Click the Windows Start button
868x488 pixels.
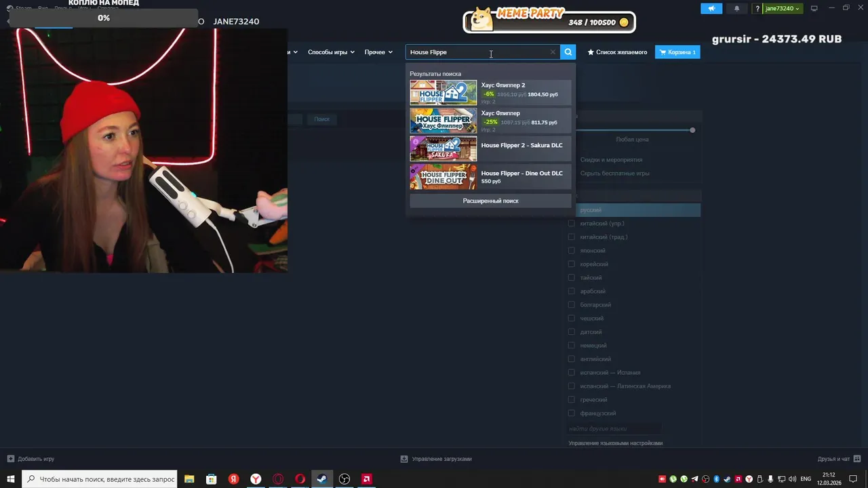[x=11, y=479]
